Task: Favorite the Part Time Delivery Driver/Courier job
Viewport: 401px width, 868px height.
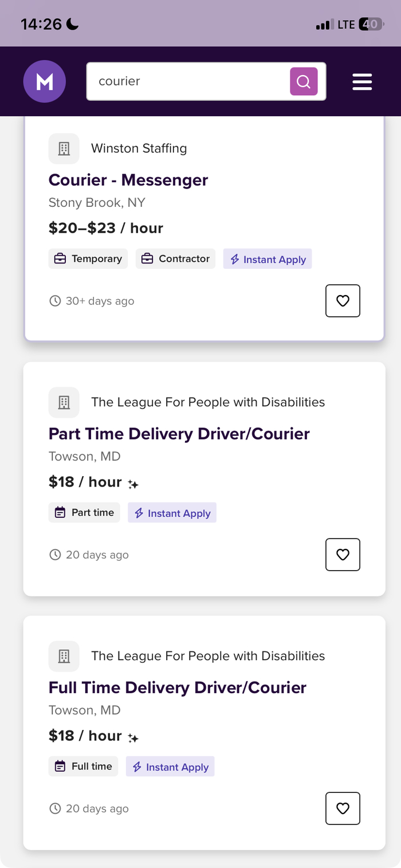Action: [343, 555]
